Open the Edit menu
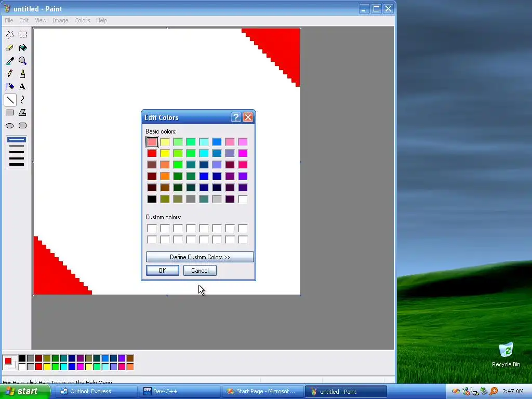The width and height of the screenshot is (532, 399). [24, 20]
